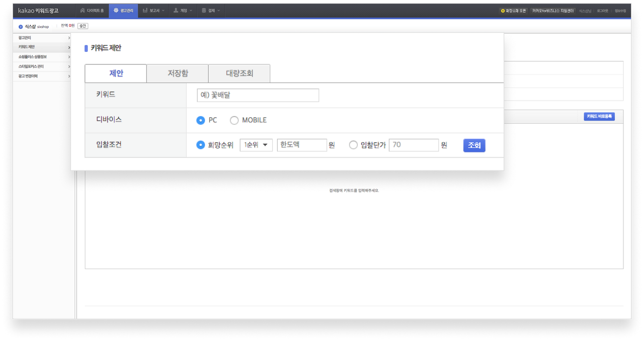Switch to the 제안 tab

point(116,73)
